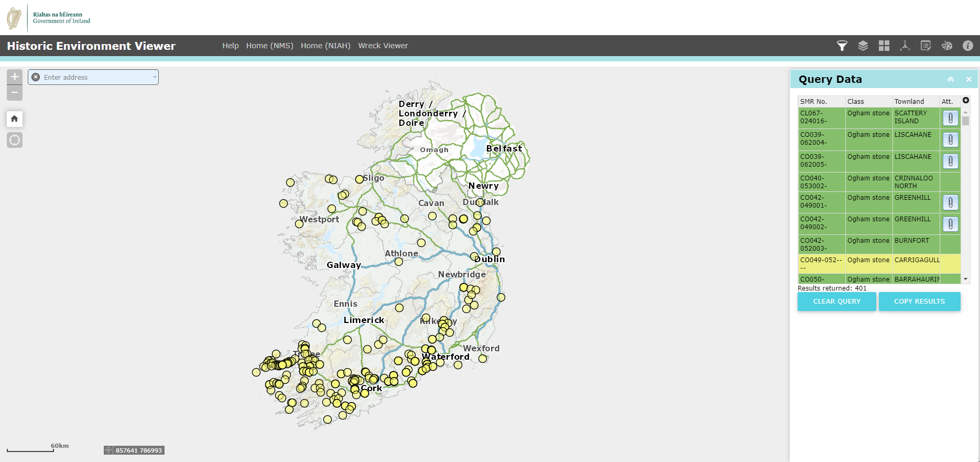The width and height of the screenshot is (980, 462).
Task: Click the My Location crosshair button
Action: pos(15,140)
